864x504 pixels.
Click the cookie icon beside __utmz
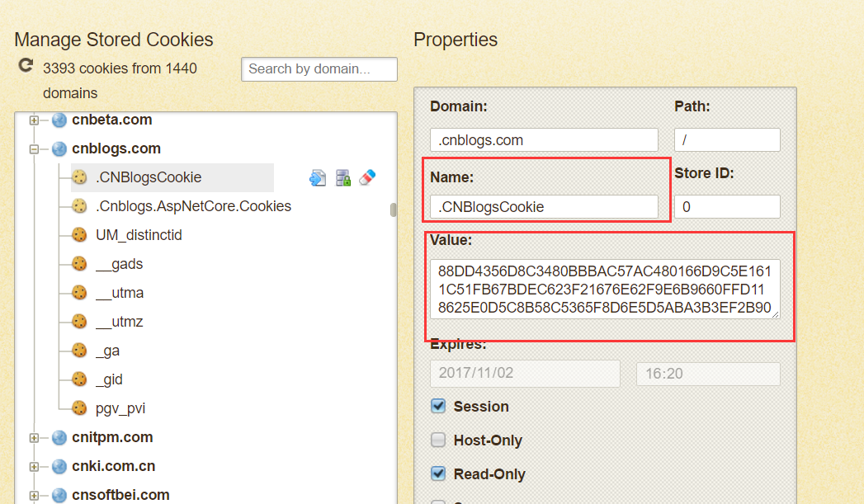click(79, 321)
